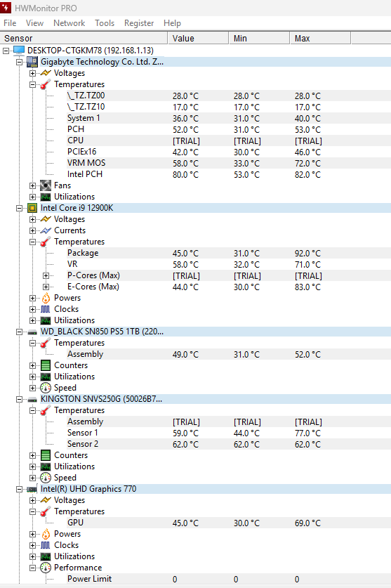This screenshot has height=588, width=391.
Task: Click the Min column header
Action: pos(259,38)
